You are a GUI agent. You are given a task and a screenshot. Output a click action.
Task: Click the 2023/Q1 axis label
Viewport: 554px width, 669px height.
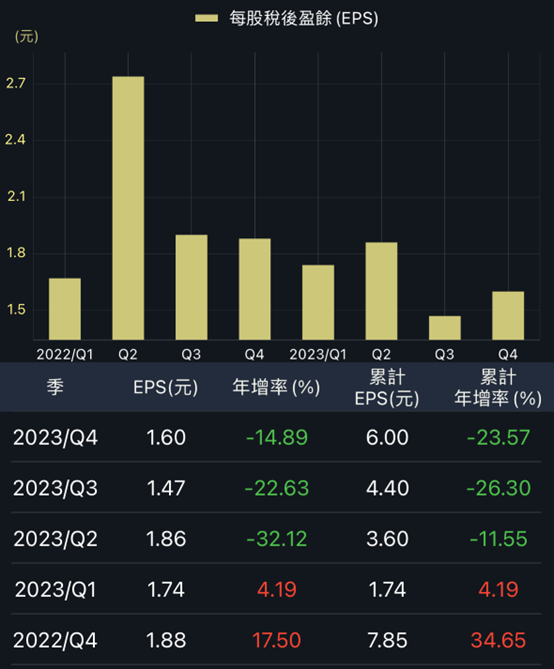(318, 354)
